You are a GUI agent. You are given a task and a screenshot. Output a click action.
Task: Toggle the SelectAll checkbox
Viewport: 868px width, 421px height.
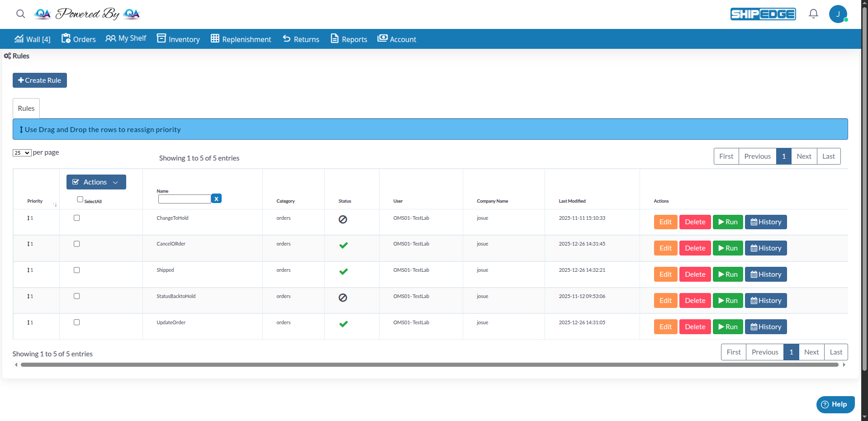80,199
